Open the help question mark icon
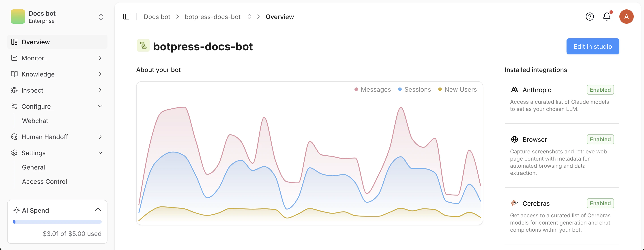The height and width of the screenshot is (250, 644). point(590,17)
